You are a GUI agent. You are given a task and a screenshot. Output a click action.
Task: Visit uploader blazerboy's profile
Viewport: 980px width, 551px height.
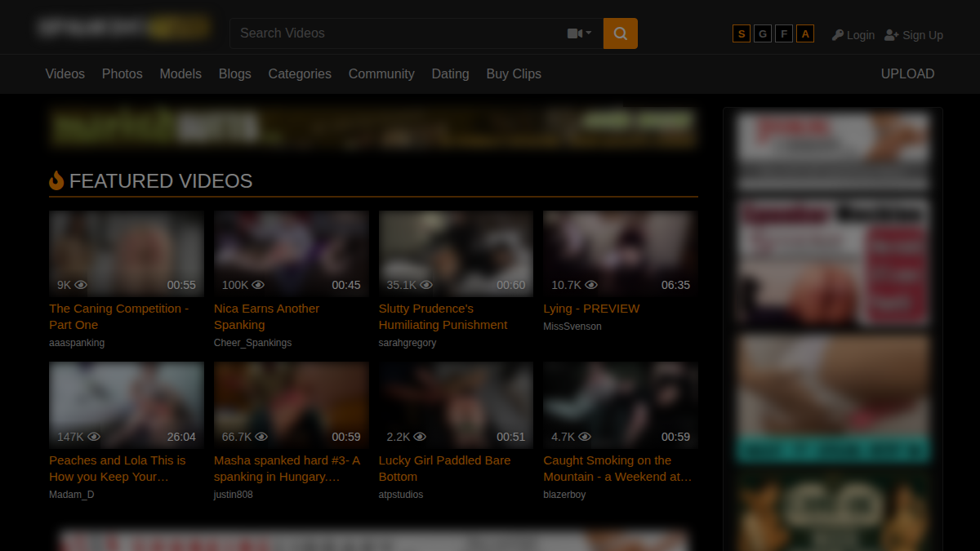pos(564,495)
